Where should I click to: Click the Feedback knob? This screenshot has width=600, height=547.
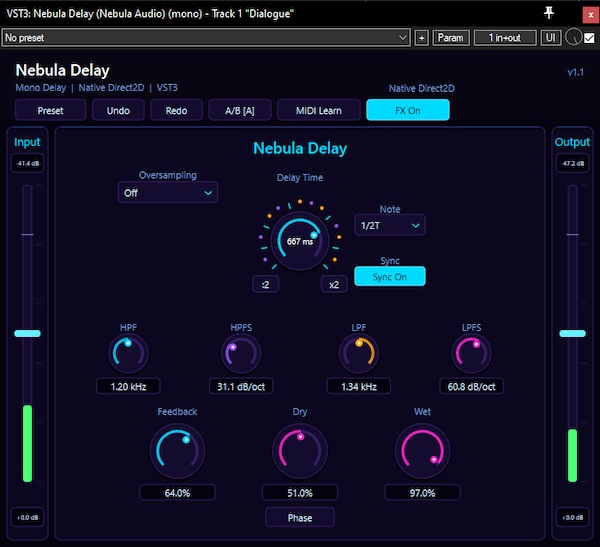point(177,451)
